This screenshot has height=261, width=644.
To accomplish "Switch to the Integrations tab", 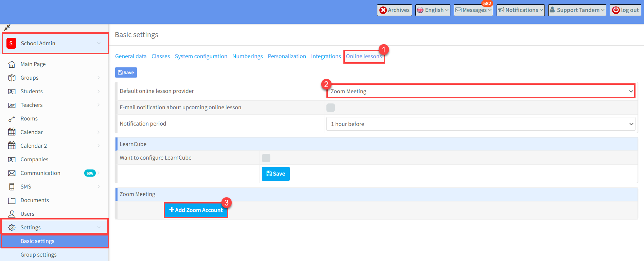I will pos(326,56).
